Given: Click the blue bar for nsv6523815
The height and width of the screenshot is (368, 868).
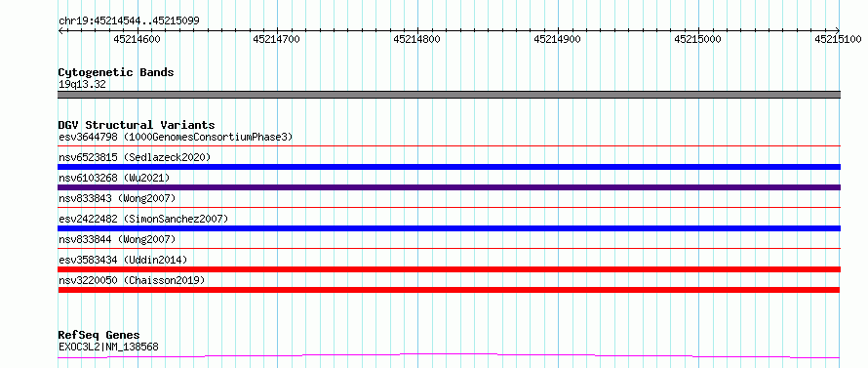Looking at the screenshot, I should coord(449,167).
